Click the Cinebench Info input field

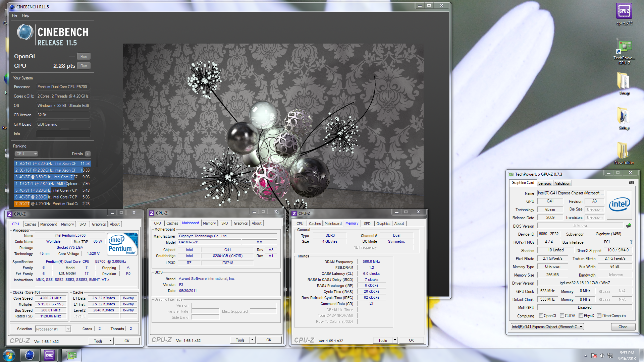[x=63, y=134]
